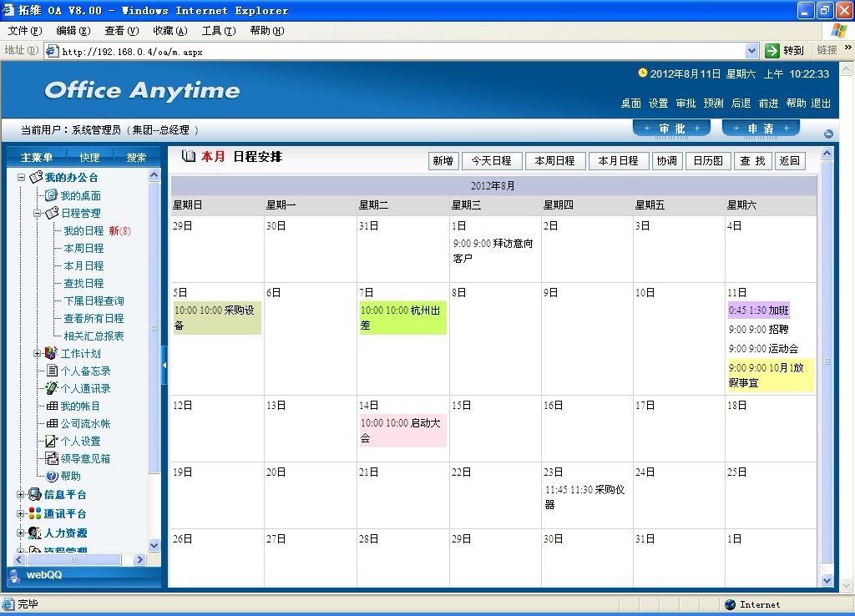Screen dimensions: 855x616
Task: Click the 个人通讯录 address book icon
Action: [x=52, y=388]
